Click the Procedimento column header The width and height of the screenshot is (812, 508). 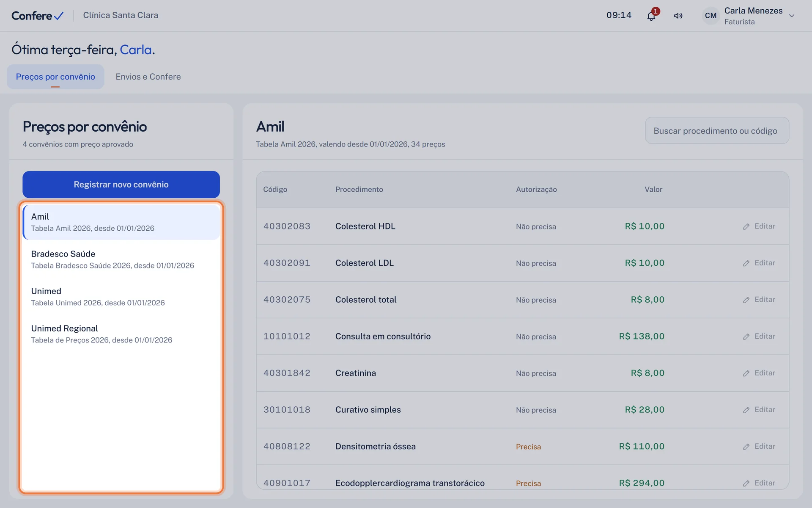click(x=359, y=189)
